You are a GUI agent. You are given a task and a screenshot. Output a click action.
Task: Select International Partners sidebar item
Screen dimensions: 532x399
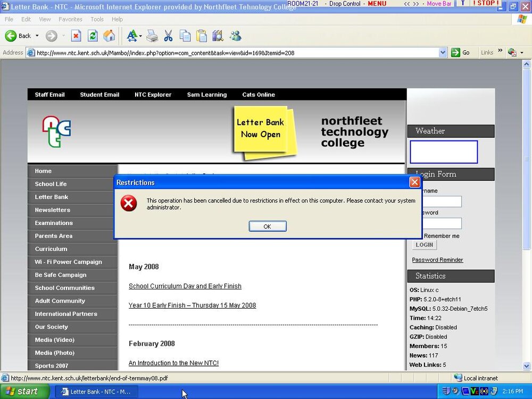click(x=72, y=314)
